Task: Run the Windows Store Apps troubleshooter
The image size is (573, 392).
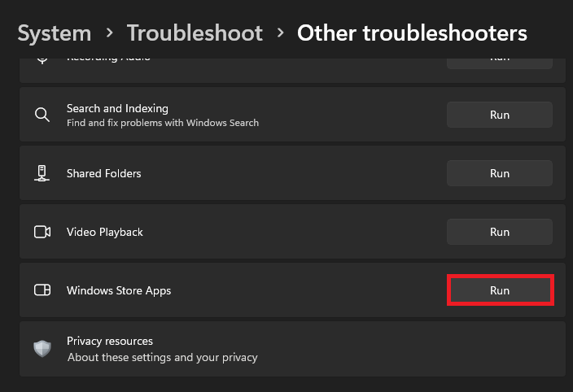Action: coord(500,290)
